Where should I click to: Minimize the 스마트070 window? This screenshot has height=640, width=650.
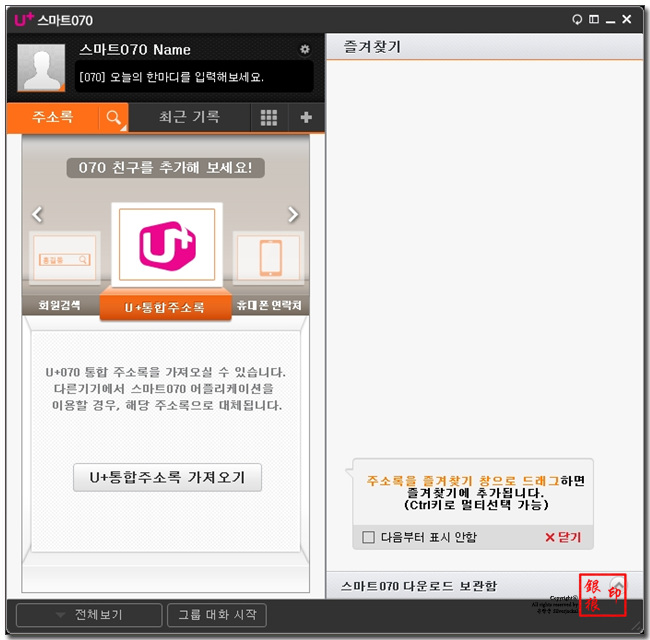(x=610, y=21)
